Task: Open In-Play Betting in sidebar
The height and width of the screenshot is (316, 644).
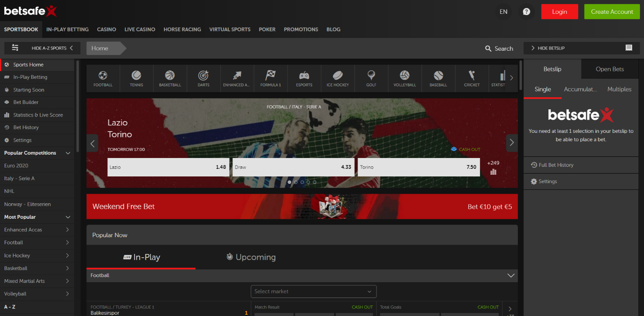Action: pyautogui.click(x=37, y=77)
